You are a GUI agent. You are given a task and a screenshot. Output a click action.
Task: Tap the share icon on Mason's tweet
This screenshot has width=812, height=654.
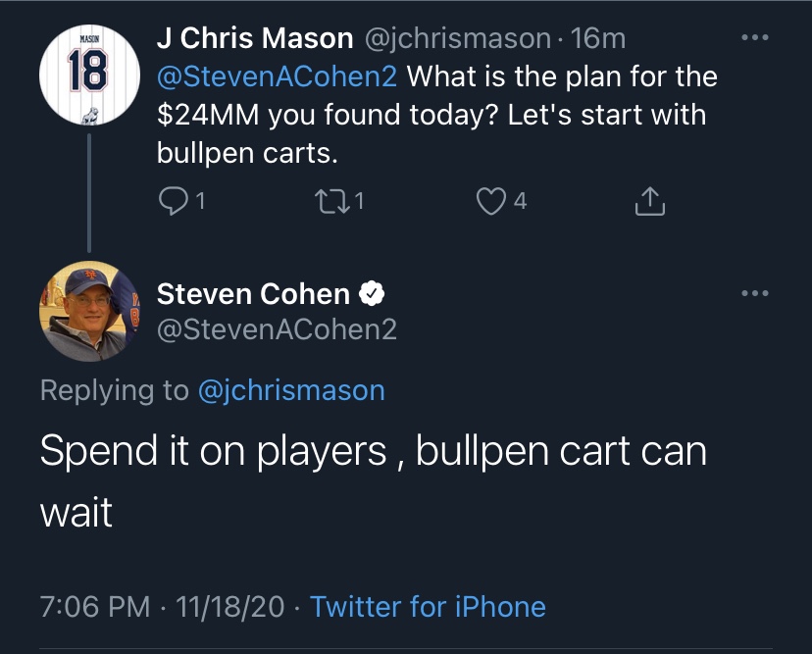(650, 201)
